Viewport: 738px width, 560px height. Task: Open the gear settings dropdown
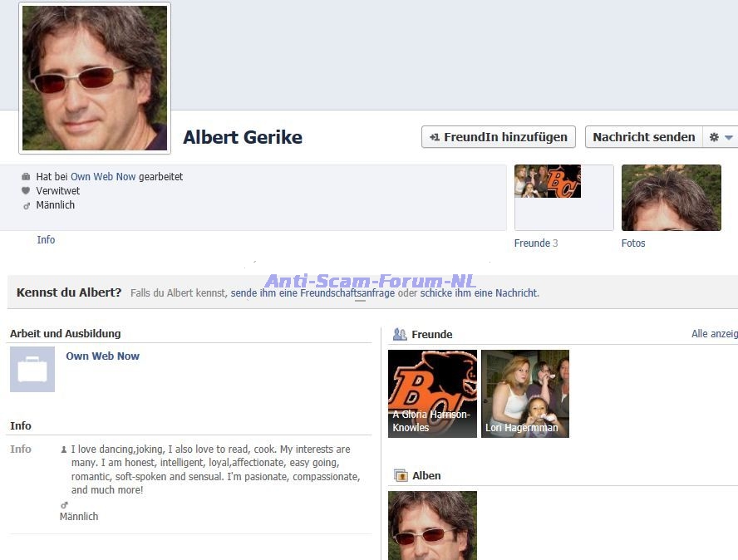pos(720,137)
